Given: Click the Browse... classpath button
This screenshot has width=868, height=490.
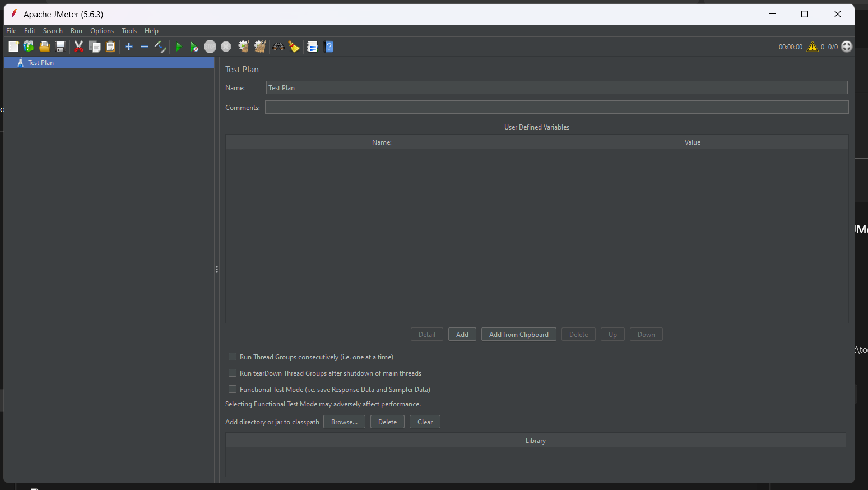Looking at the screenshot, I should (x=344, y=422).
